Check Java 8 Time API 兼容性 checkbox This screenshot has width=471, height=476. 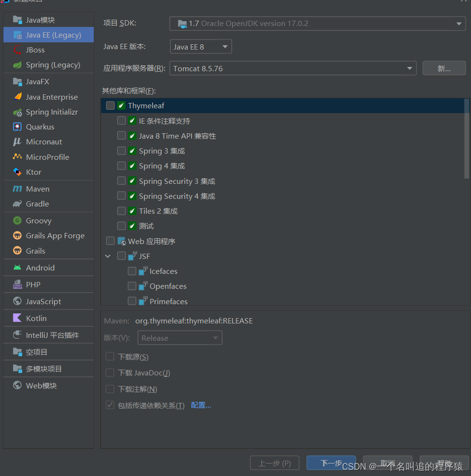121,135
